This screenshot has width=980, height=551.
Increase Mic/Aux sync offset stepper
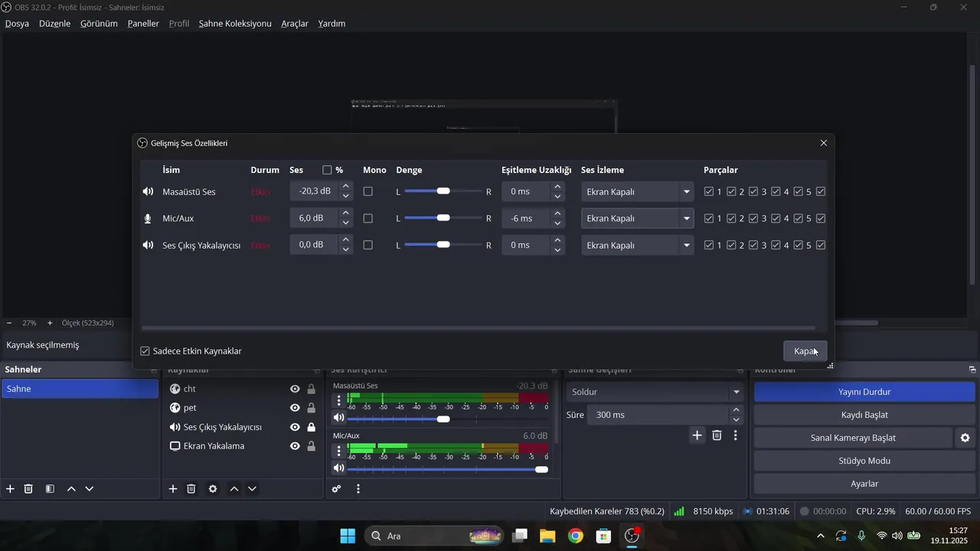557,214
